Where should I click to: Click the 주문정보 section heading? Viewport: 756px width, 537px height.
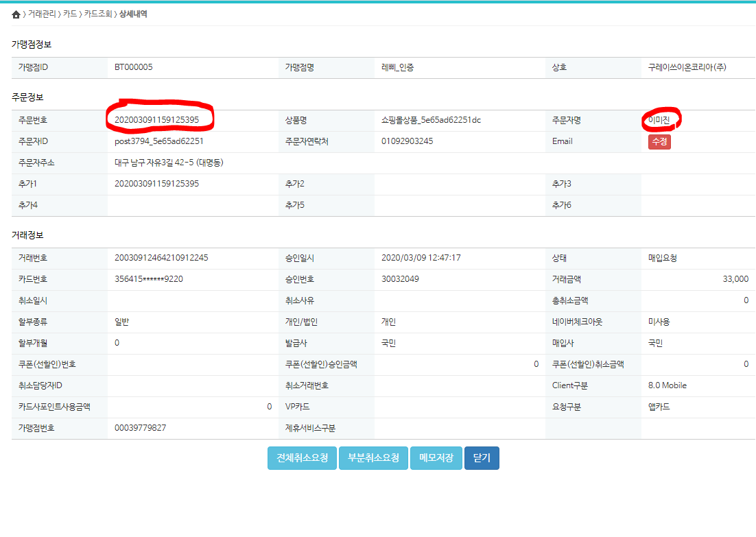(x=27, y=97)
